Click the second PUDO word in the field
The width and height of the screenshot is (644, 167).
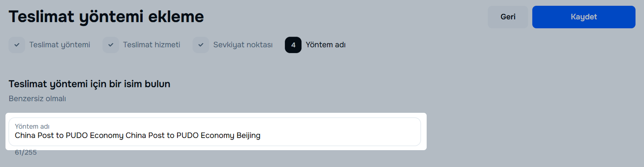tap(187, 136)
